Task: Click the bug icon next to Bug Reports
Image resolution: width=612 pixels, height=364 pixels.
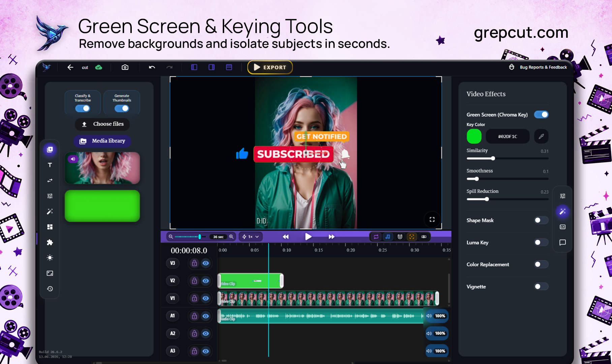Action: (x=512, y=67)
